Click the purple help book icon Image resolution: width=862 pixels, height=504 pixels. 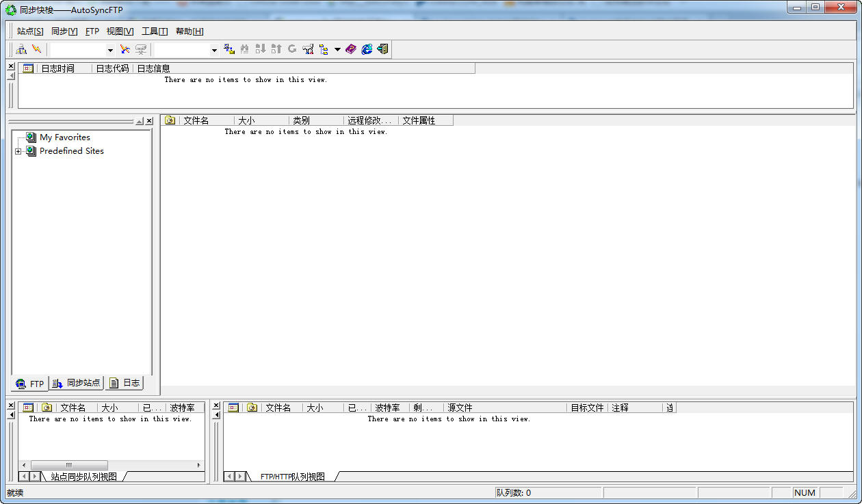click(x=351, y=49)
